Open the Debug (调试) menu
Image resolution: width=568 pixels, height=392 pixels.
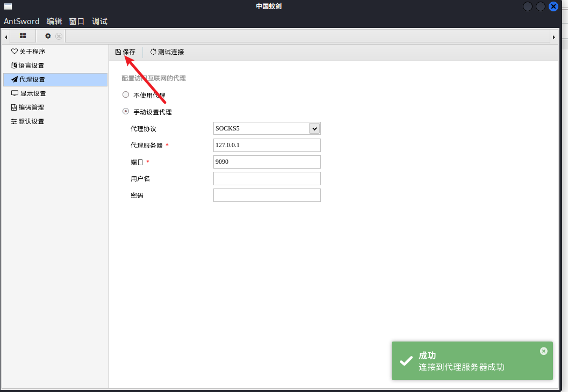[x=99, y=21]
